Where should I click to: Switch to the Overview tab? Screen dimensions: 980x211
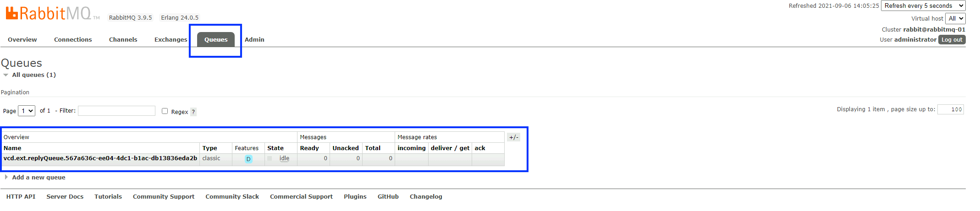(x=22, y=40)
